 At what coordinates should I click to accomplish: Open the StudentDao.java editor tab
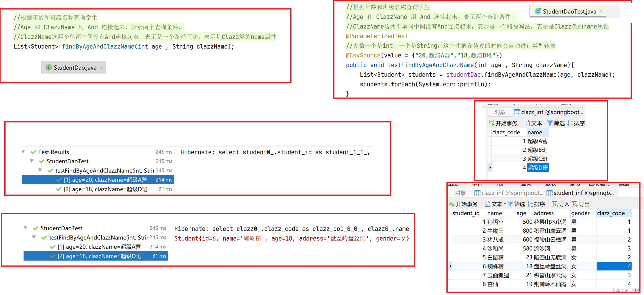(x=73, y=67)
